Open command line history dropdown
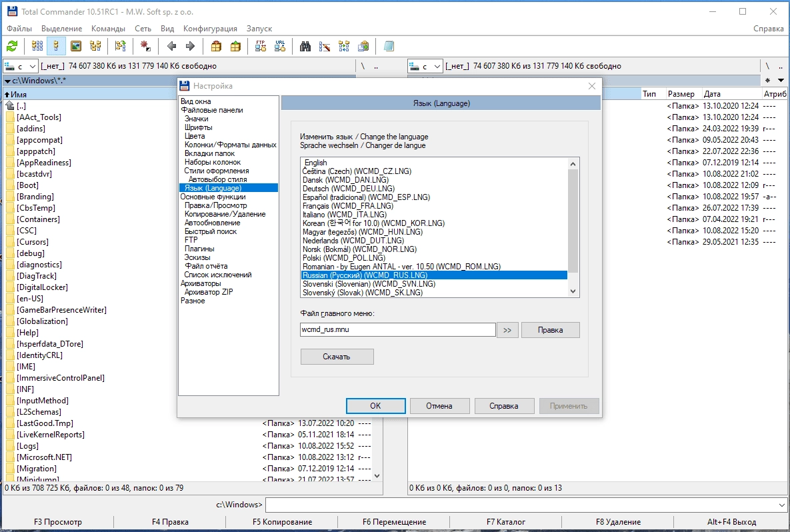This screenshot has width=790, height=532. click(781, 505)
